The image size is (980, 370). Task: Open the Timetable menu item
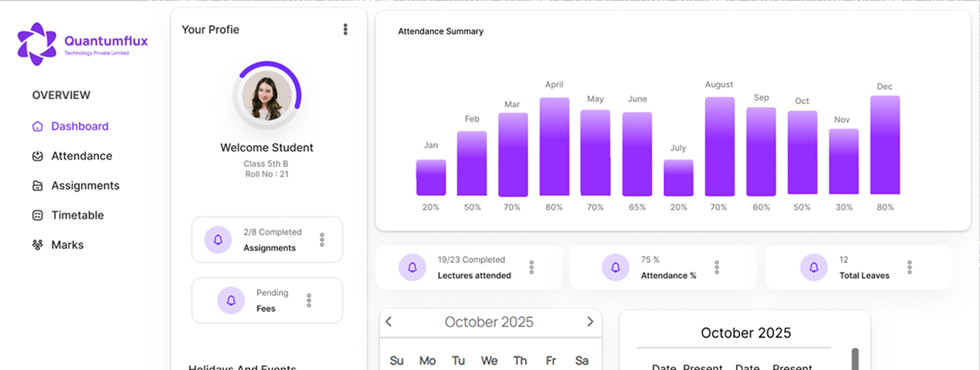tap(77, 215)
